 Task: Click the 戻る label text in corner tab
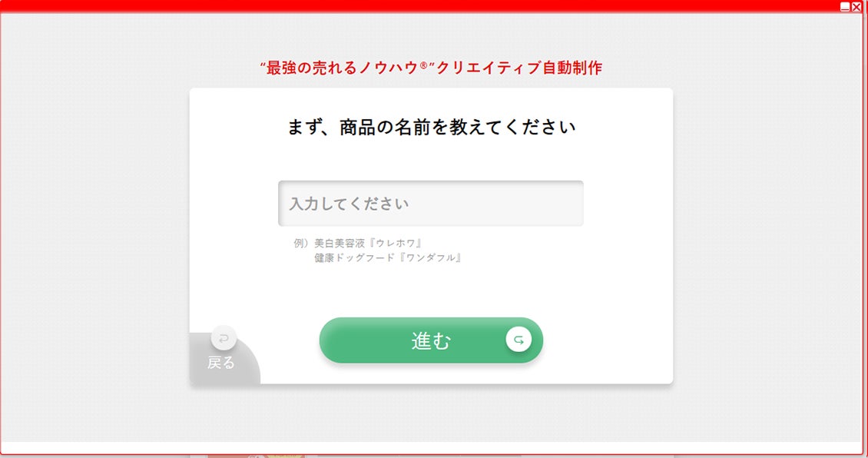click(221, 363)
